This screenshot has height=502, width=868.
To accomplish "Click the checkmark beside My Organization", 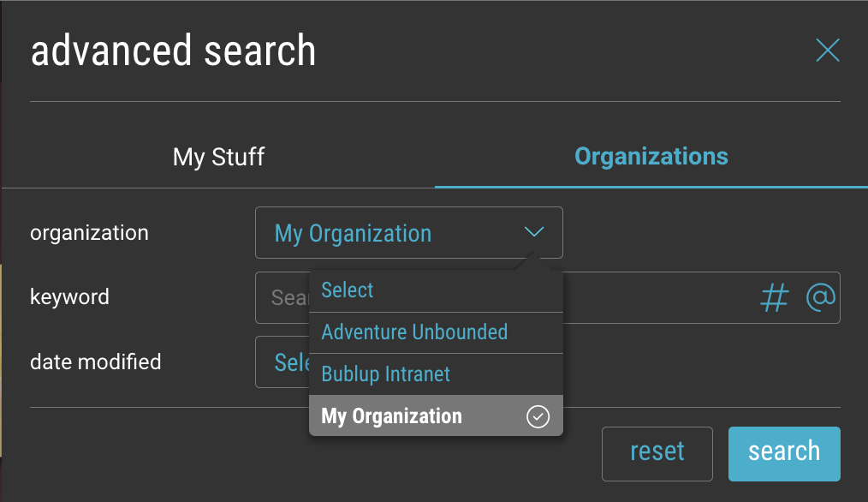I will coord(538,416).
